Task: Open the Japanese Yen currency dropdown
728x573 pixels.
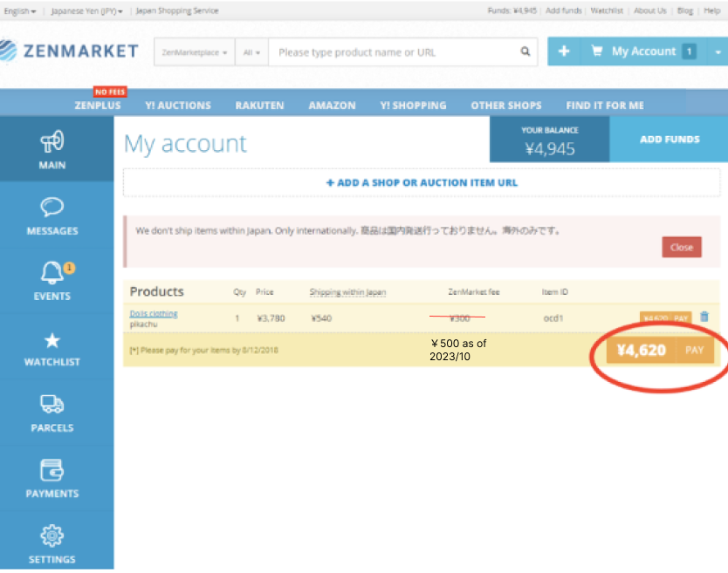Action: tap(86, 10)
